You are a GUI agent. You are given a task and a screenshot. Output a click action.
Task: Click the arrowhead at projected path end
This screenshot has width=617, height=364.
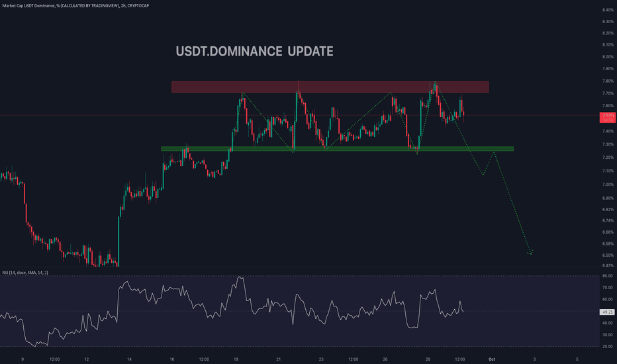point(530,253)
